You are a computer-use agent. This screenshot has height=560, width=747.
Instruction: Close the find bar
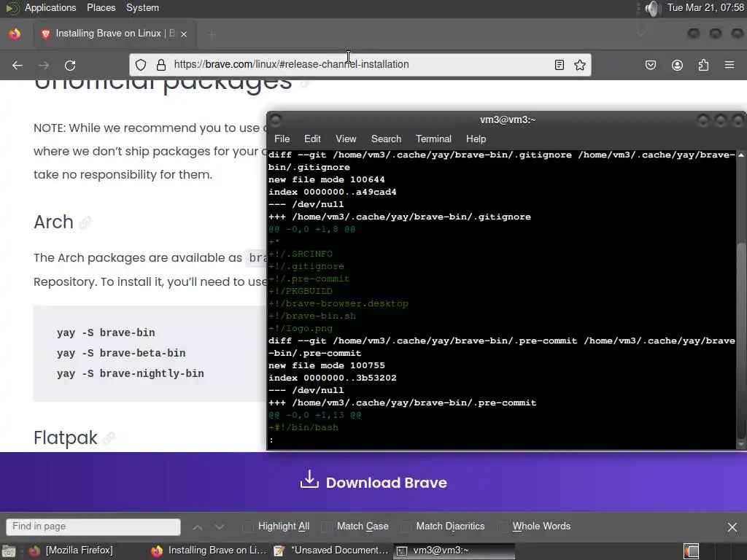coord(732,526)
